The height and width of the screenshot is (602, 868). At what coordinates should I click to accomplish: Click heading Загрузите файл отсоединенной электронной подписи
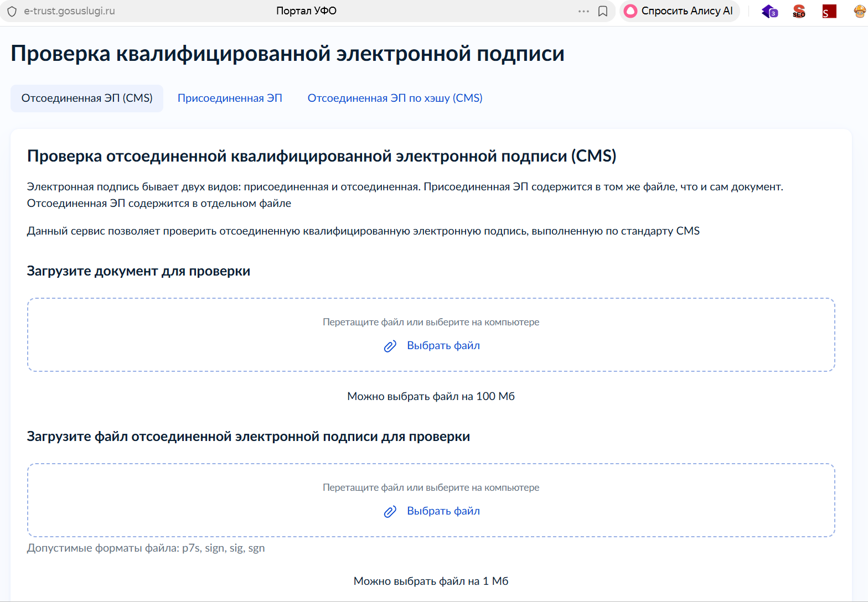tap(248, 437)
